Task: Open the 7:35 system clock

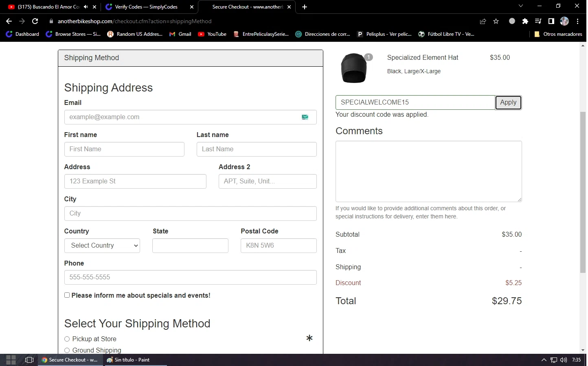Action: point(576,360)
